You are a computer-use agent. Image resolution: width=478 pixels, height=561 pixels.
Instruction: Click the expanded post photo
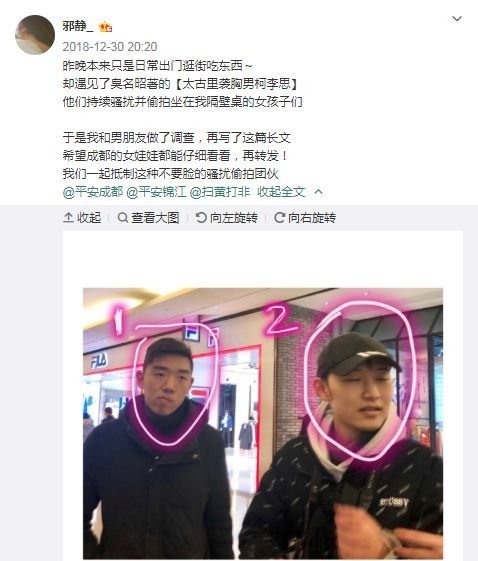pos(263,424)
